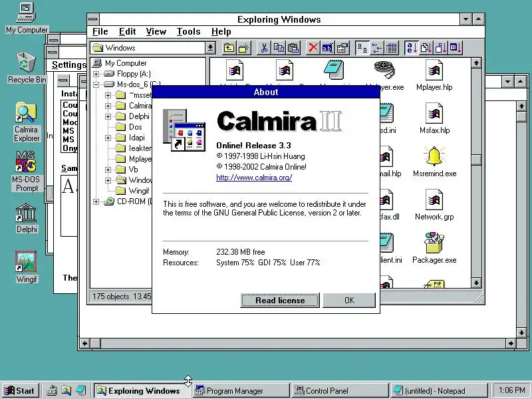Click the My Computer desktop icon

[27, 18]
